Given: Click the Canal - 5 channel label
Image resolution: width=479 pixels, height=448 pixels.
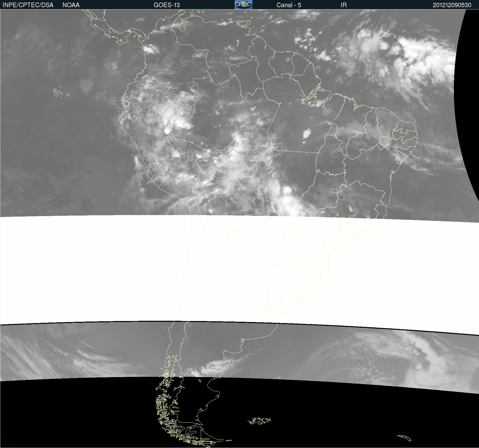Looking at the screenshot, I should pos(289,5).
